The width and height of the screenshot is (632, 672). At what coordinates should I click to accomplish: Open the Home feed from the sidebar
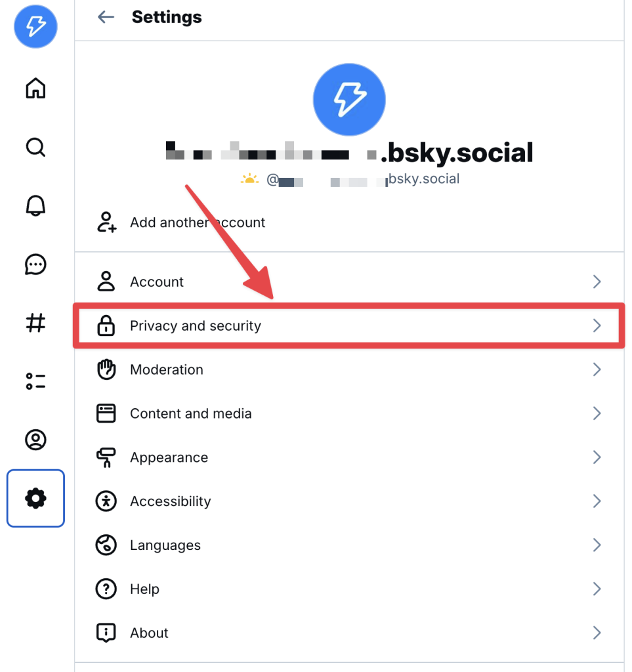[35, 88]
